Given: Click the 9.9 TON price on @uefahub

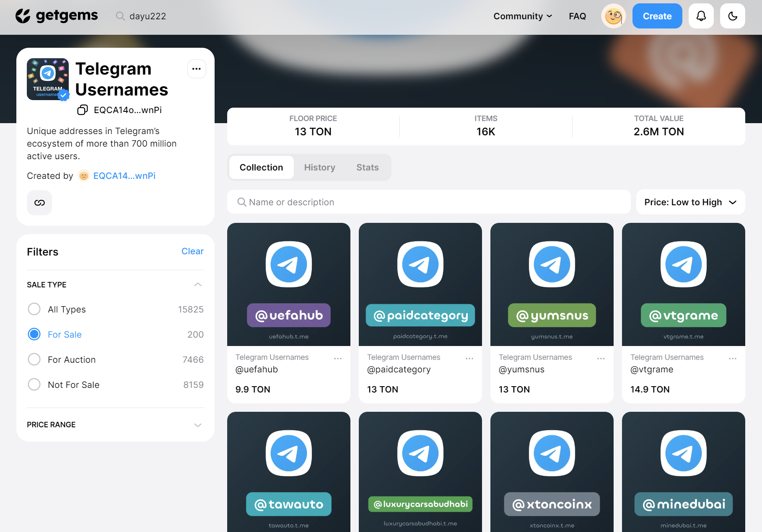Looking at the screenshot, I should coord(253,389).
